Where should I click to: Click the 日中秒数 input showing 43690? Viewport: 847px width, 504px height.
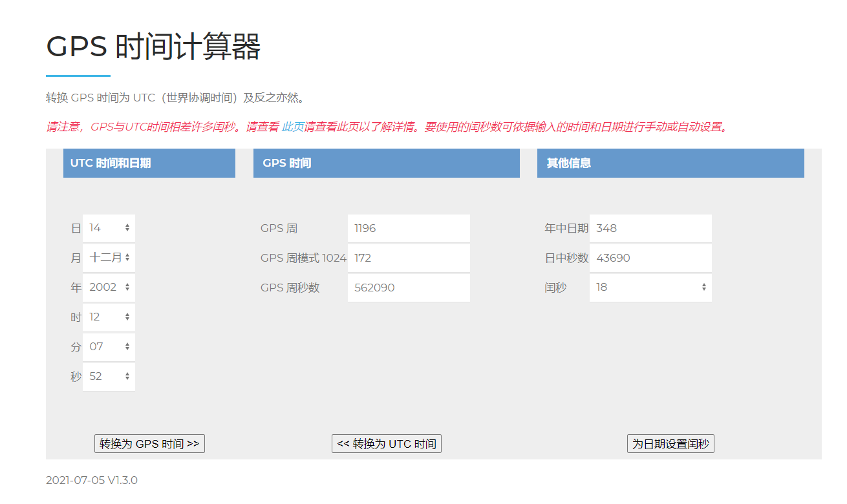(x=650, y=258)
